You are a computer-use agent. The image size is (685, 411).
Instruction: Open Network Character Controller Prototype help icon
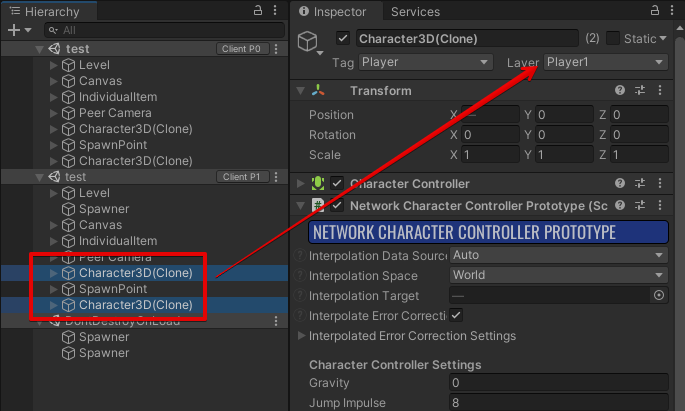pyautogui.click(x=619, y=205)
